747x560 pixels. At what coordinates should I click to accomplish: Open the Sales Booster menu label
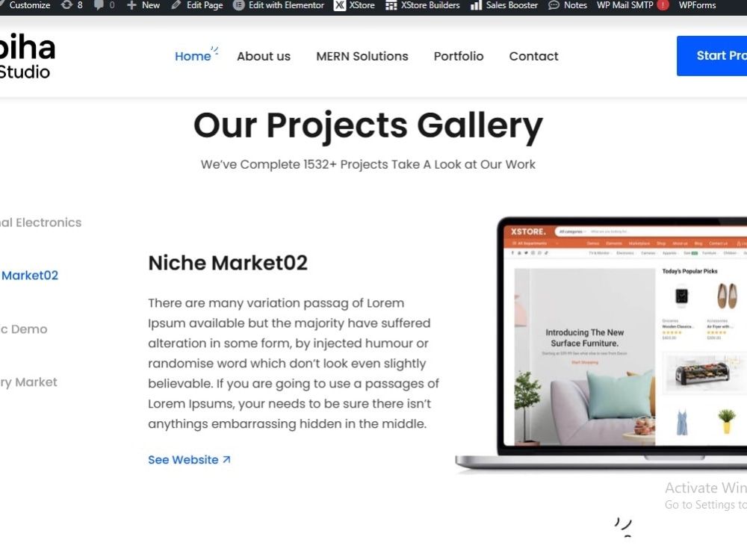click(512, 5)
